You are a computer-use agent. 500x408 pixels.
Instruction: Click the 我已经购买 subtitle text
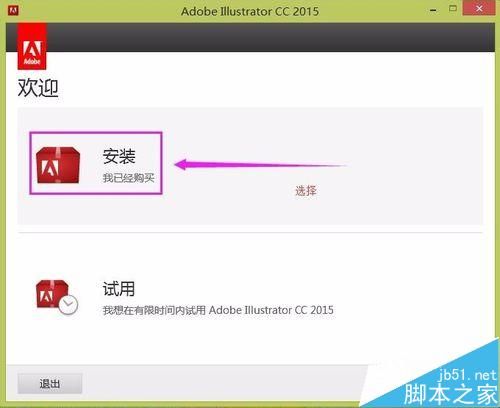(x=129, y=178)
